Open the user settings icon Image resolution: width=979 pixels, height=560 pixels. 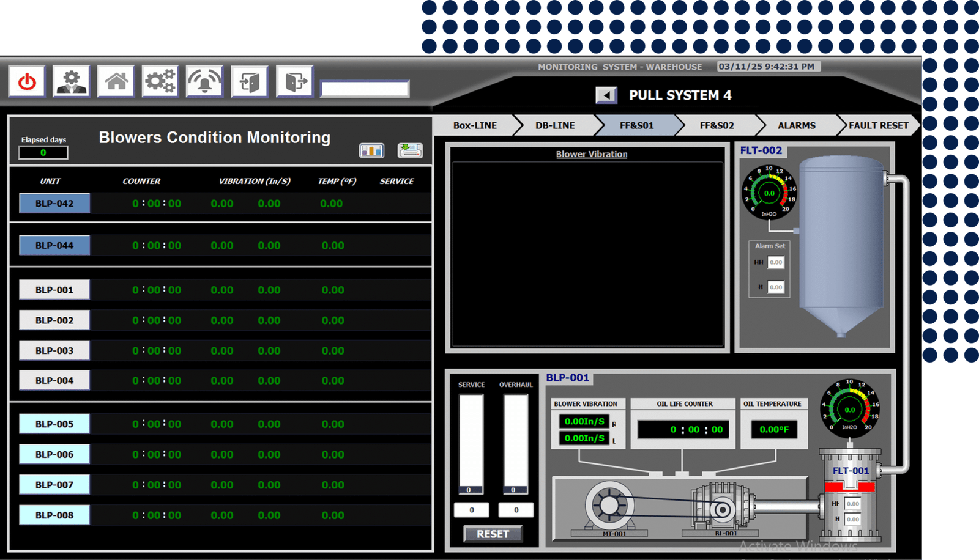pyautogui.click(x=72, y=81)
